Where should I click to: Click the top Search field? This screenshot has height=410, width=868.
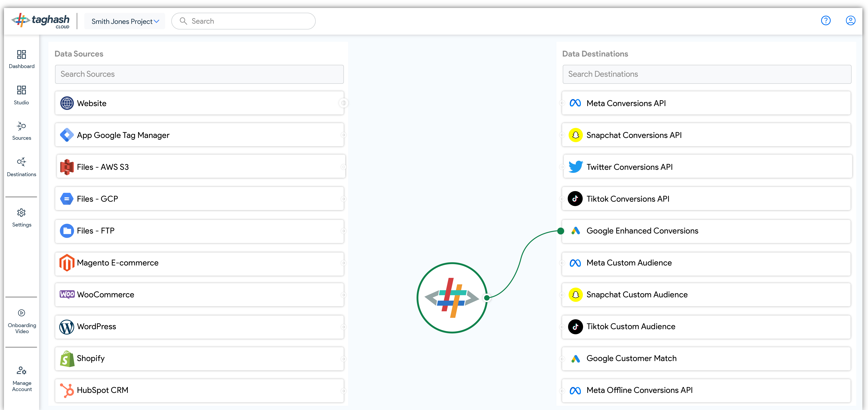pos(243,21)
